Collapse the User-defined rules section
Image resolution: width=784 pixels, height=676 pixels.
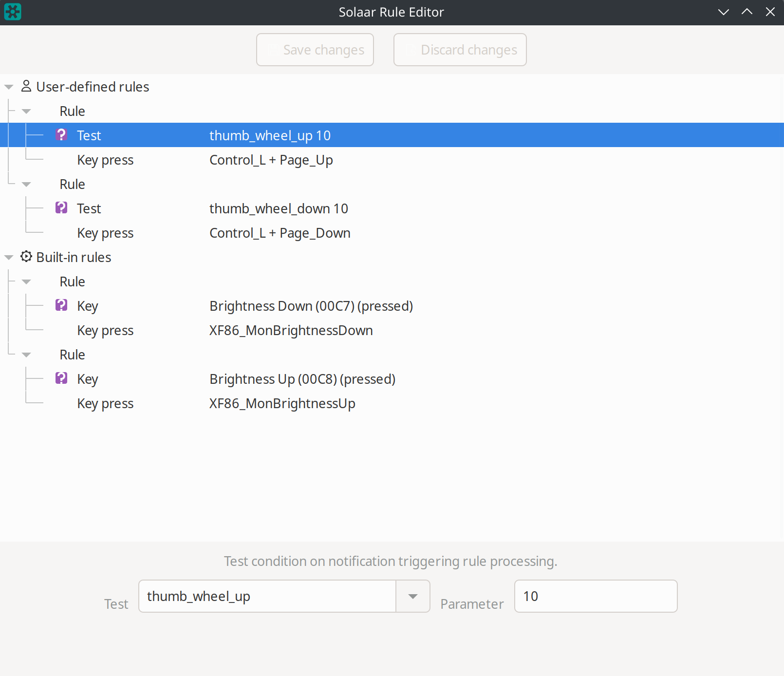click(x=9, y=87)
